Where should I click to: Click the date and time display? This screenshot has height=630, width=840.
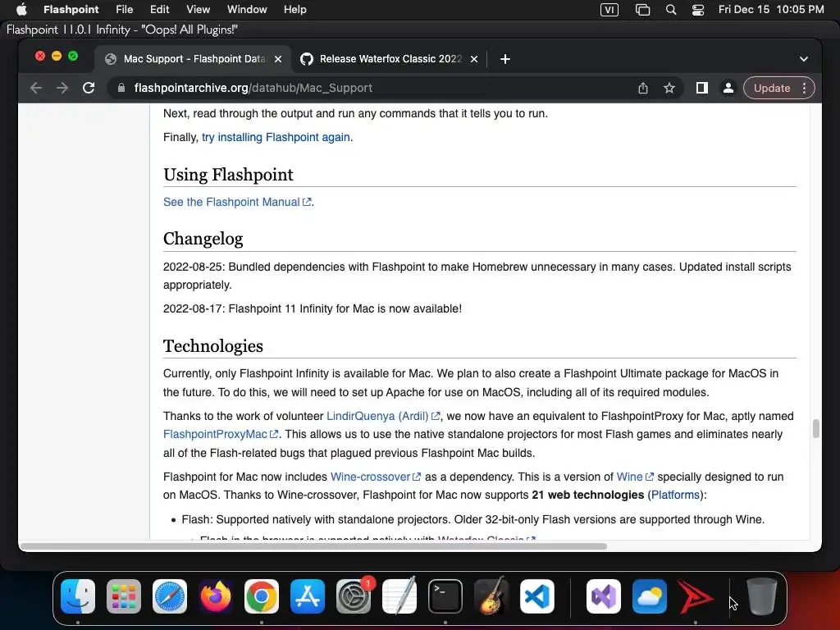click(771, 10)
